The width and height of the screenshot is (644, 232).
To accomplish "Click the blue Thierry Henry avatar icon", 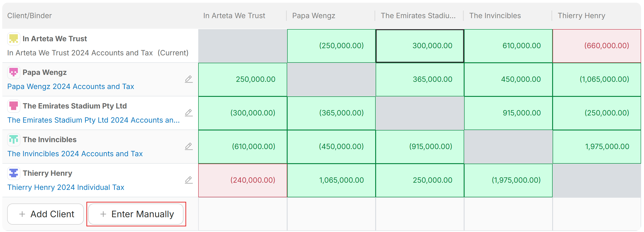I will 13,173.
